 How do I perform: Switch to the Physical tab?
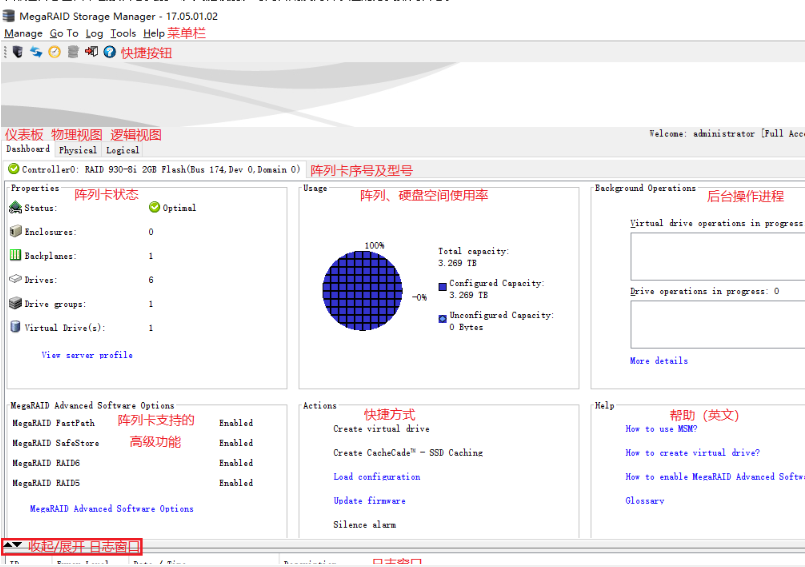pos(78,150)
